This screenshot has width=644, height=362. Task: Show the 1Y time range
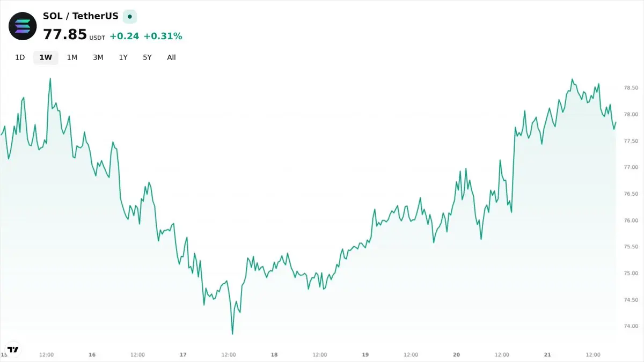[123, 57]
